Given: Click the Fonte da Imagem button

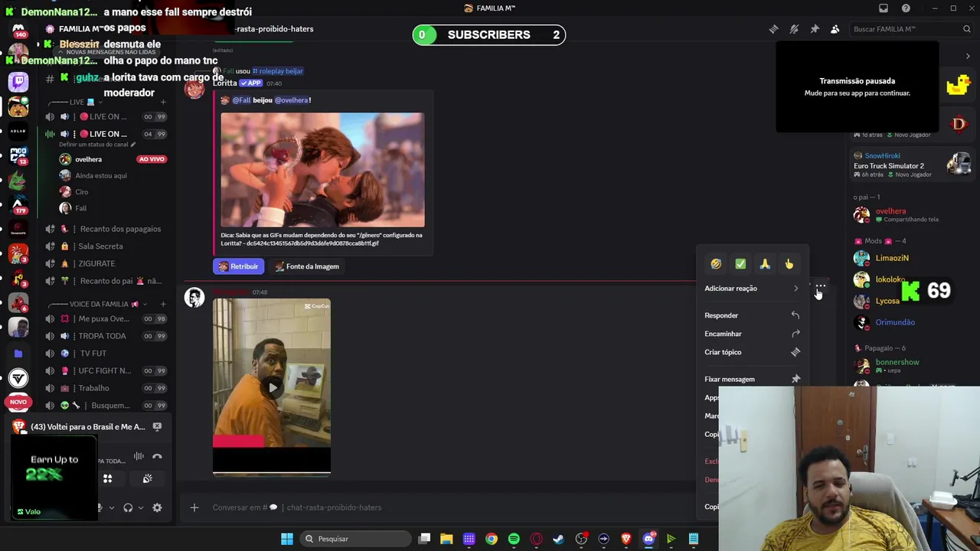Looking at the screenshot, I should (x=307, y=266).
